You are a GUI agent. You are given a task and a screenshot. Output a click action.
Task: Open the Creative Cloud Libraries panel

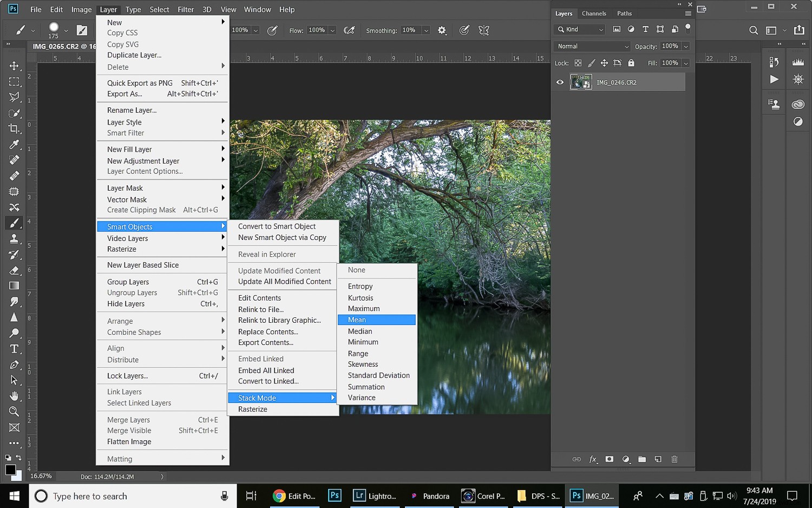(x=798, y=104)
